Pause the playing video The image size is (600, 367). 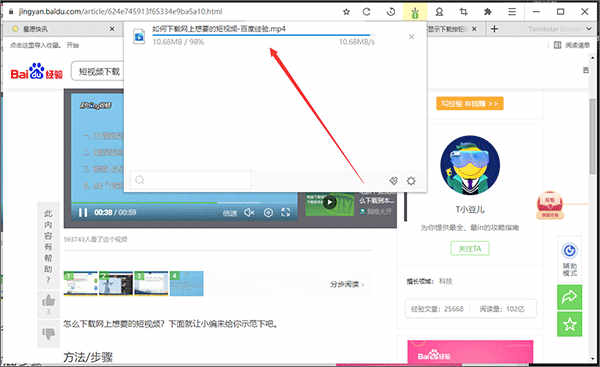point(83,212)
